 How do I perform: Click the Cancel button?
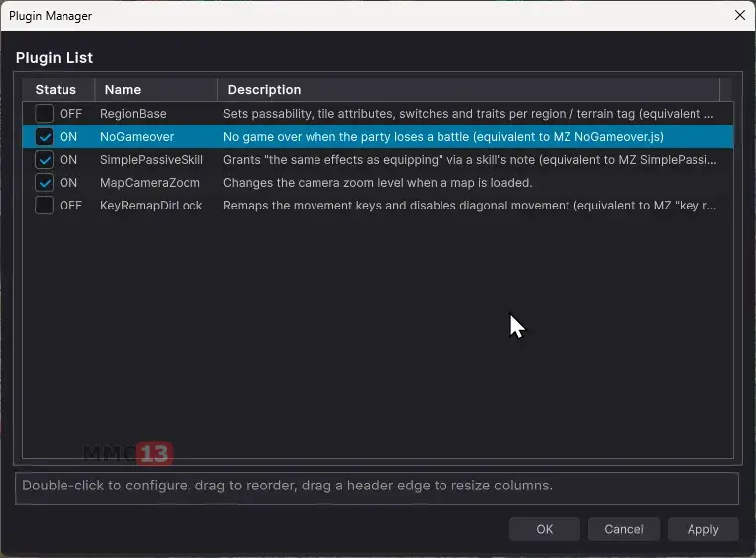click(x=624, y=529)
